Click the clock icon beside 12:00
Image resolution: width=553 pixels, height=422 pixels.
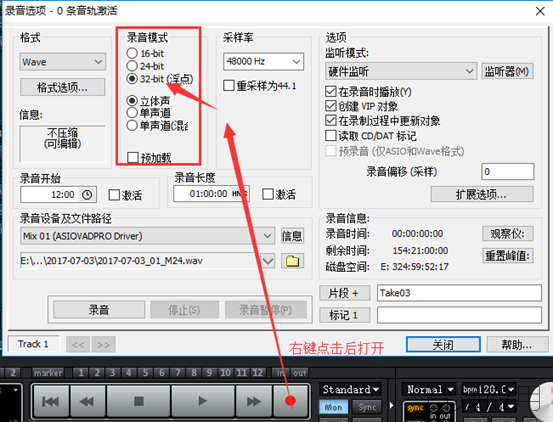tap(87, 195)
